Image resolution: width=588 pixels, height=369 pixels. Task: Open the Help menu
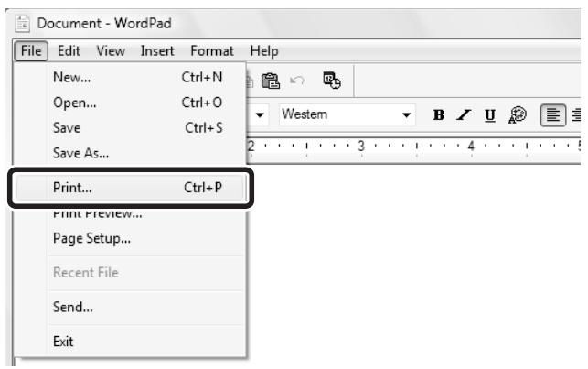click(264, 50)
